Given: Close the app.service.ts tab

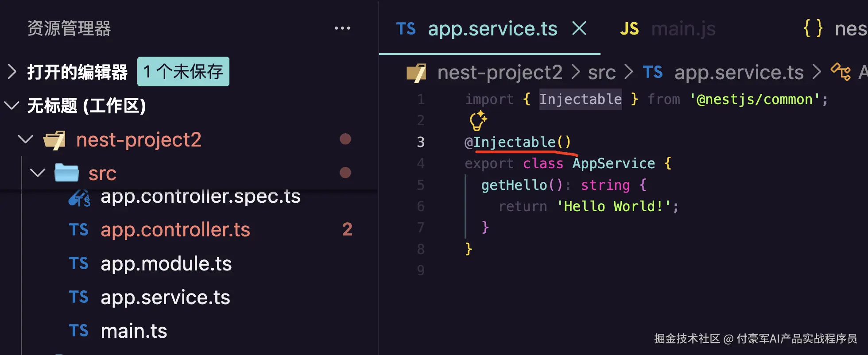Looking at the screenshot, I should click(579, 28).
